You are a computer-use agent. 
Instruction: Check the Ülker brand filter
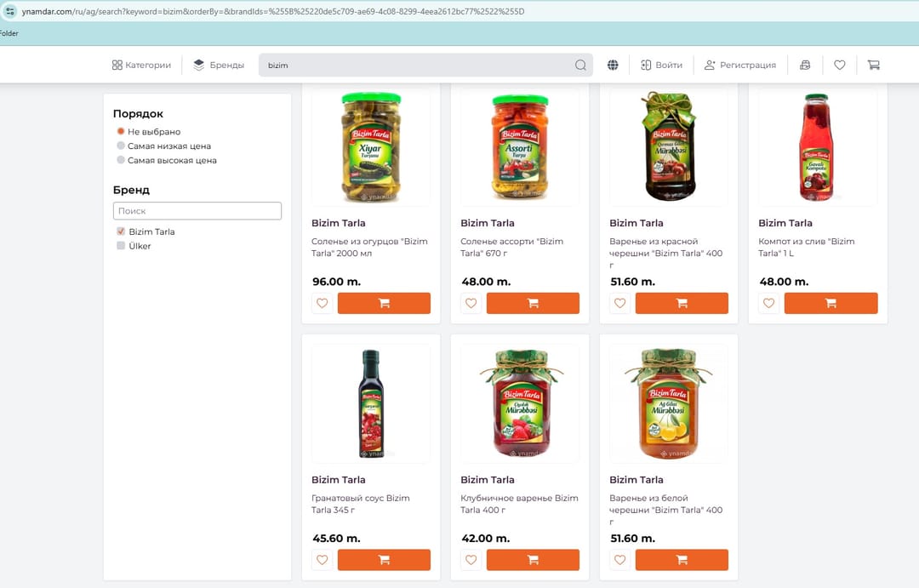121,246
